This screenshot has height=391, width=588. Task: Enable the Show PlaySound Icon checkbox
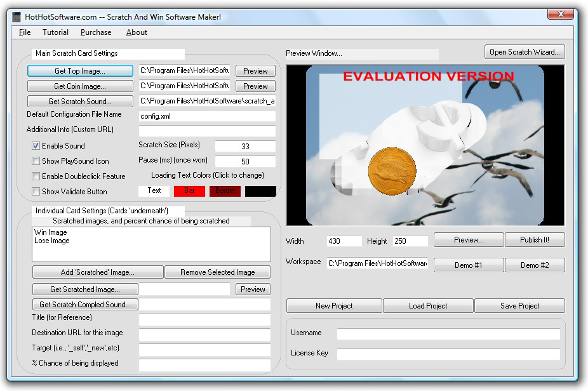(36, 161)
